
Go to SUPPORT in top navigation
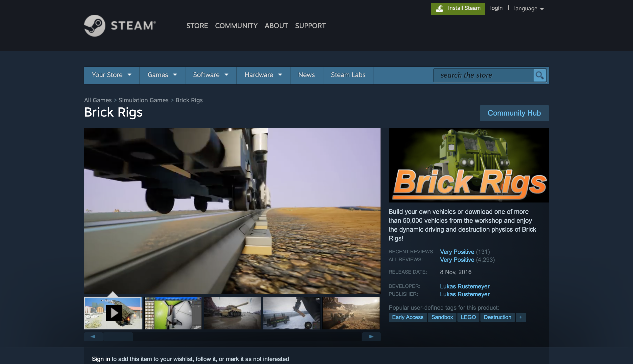click(310, 26)
